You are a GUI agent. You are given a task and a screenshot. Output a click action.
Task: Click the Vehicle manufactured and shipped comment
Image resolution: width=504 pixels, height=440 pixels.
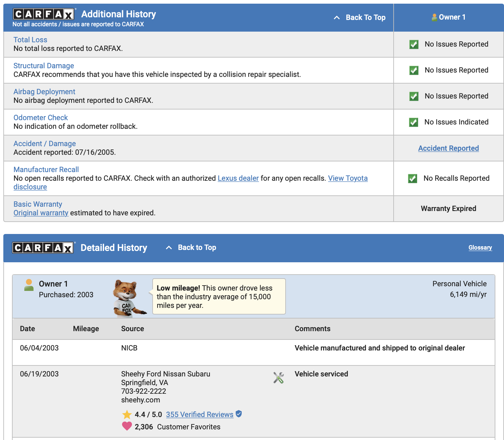tap(380, 348)
